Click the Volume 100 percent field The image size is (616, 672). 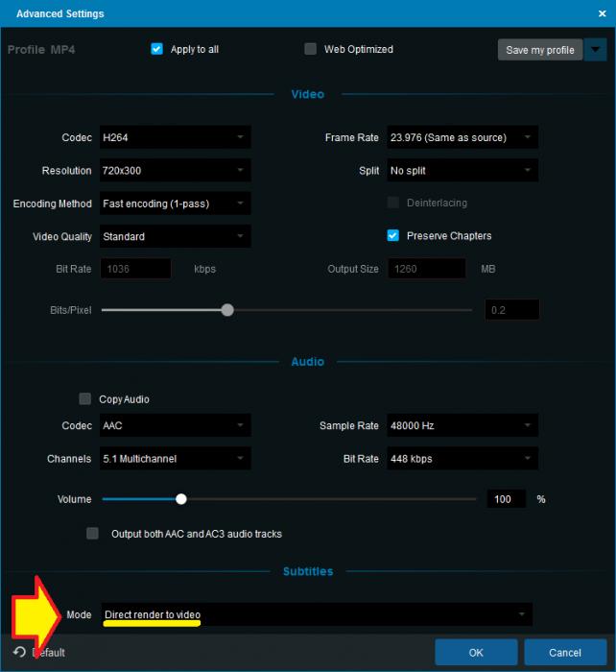[507, 499]
